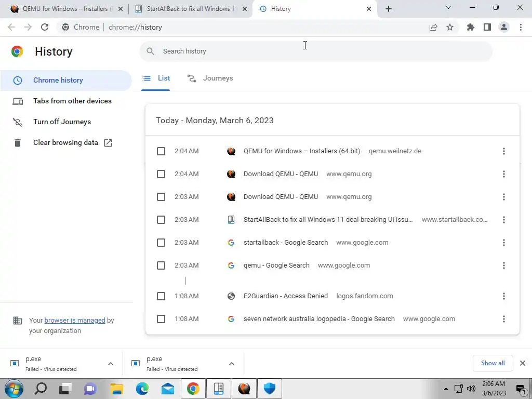Share this page icon in address bar
The height and width of the screenshot is (399, 532).
pos(433,27)
